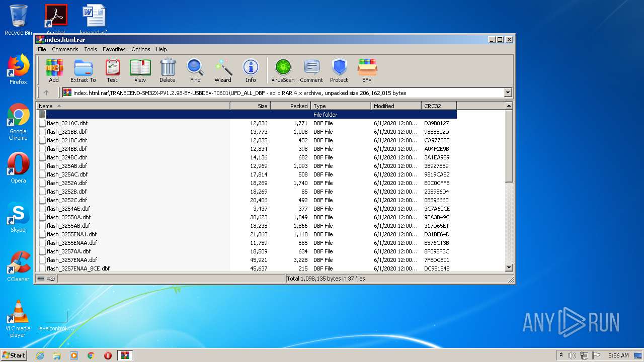644x362 pixels.
Task: Sort by Packed column header
Action: (291, 106)
